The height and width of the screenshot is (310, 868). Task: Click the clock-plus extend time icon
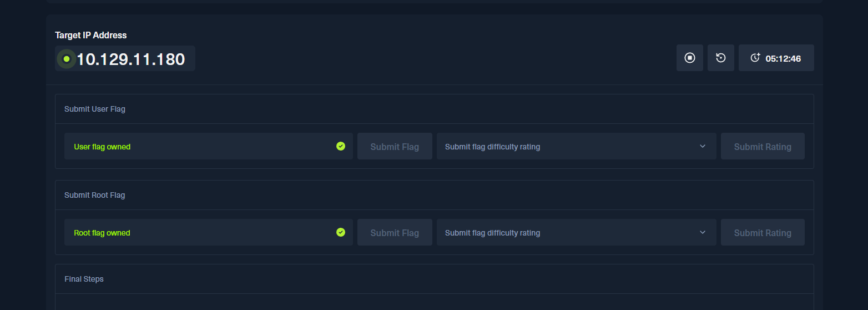(755, 58)
